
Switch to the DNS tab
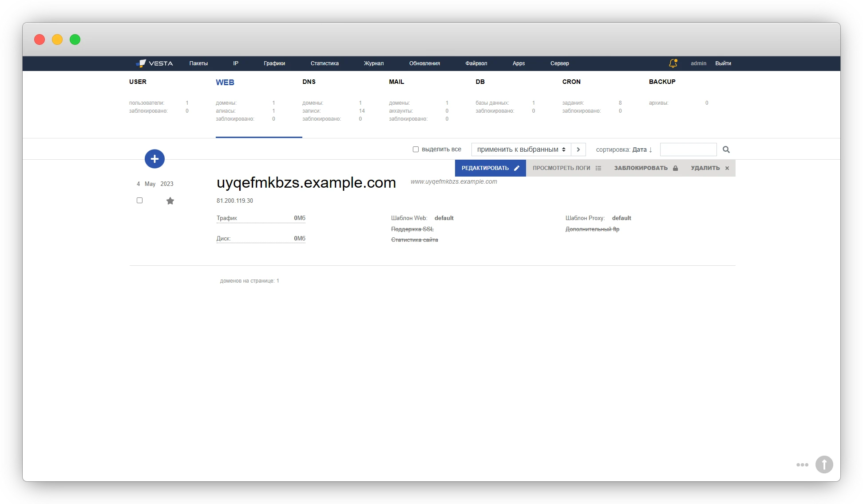(309, 82)
